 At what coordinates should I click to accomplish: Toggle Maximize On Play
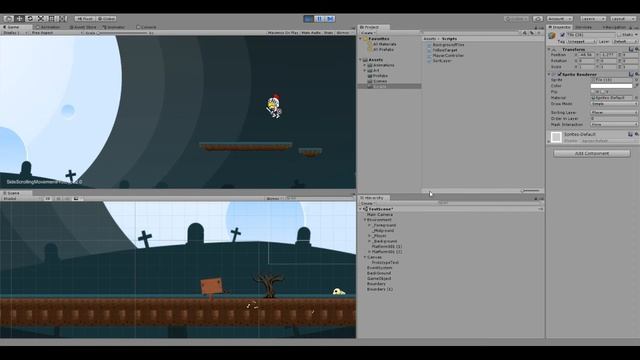[x=283, y=33]
